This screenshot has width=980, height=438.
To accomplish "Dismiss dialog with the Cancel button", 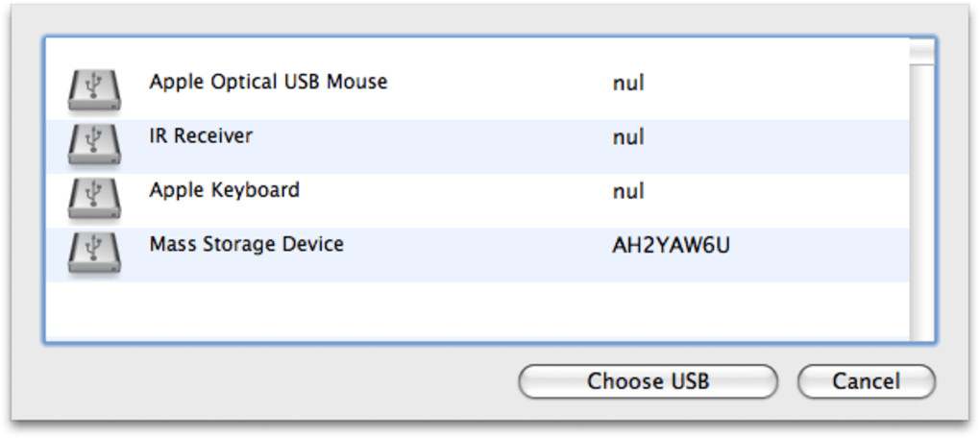I will tap(866, 381).
